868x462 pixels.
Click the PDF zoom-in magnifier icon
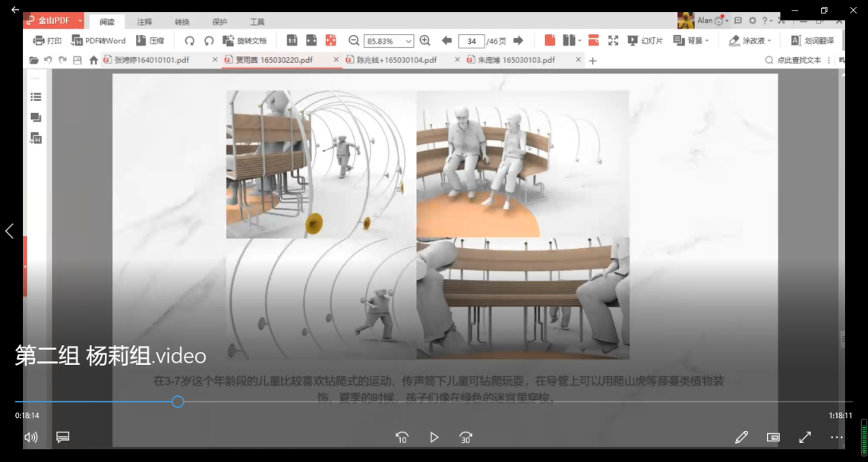pyautogui.click(x=425, y=40)
